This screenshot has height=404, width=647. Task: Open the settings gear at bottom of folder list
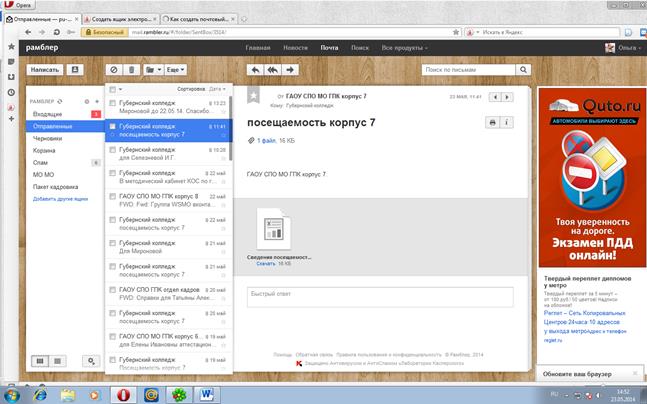click(91, 361)
